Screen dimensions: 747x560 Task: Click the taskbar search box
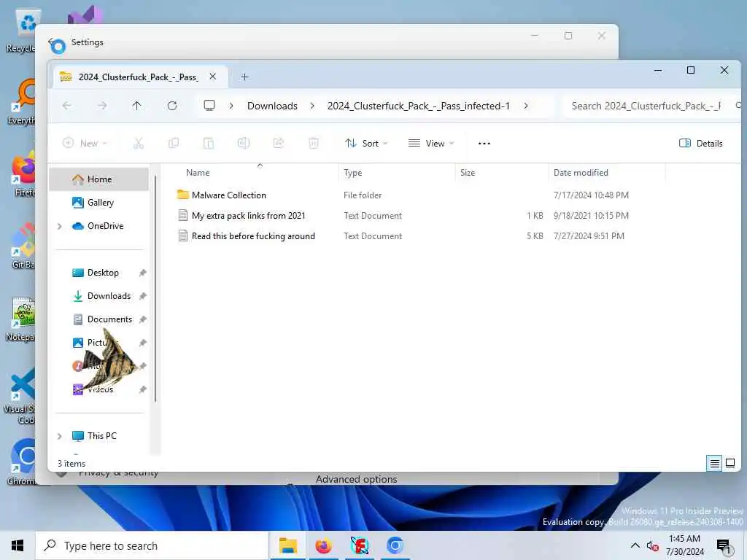click(152, 545)
